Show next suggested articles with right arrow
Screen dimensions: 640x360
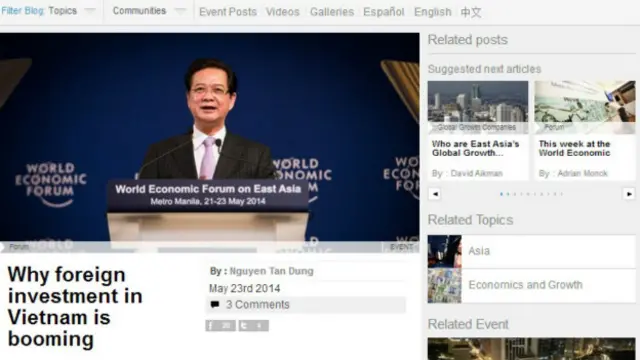tap(629, 194)
